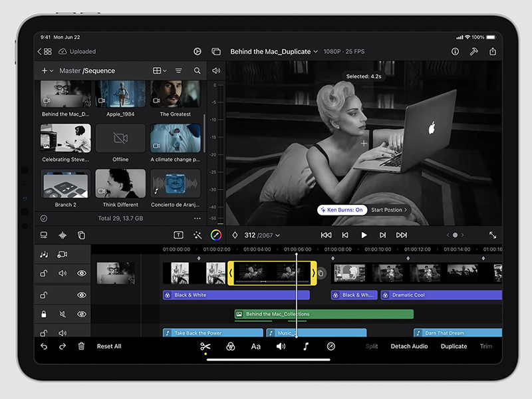This screenshot has width=532, height=399.
Task: Click Reset All
Action: [109, 346]
